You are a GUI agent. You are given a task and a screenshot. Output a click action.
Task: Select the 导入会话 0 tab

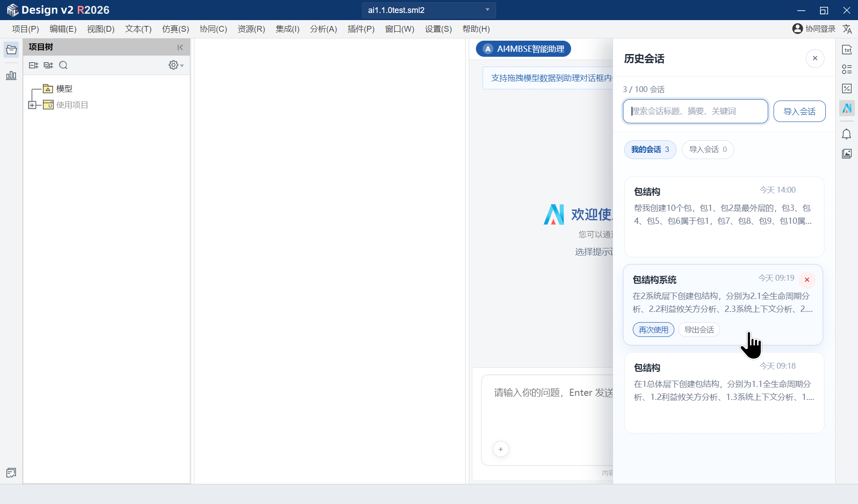[708, 149]
